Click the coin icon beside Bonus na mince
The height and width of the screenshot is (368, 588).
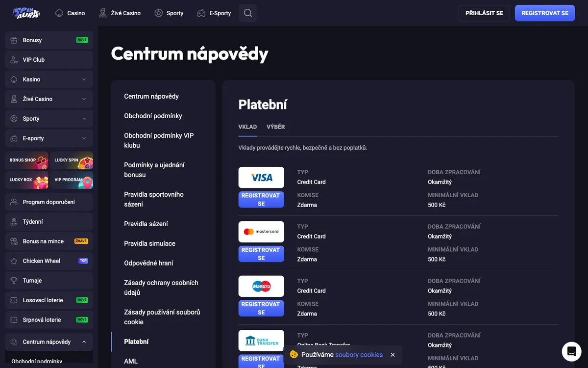tap(14, 241)
